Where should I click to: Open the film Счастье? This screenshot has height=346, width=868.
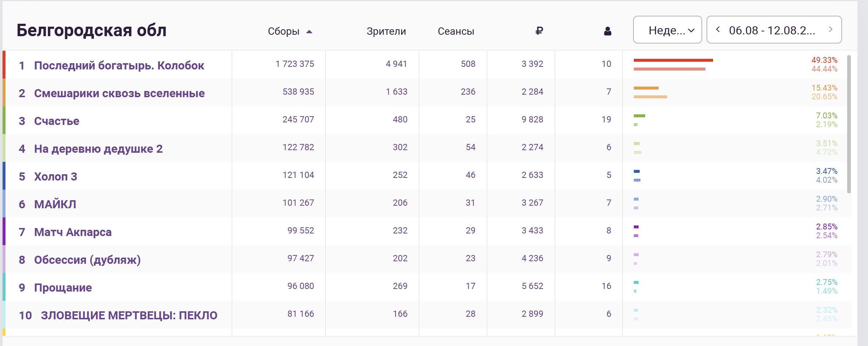coord(57,121)
